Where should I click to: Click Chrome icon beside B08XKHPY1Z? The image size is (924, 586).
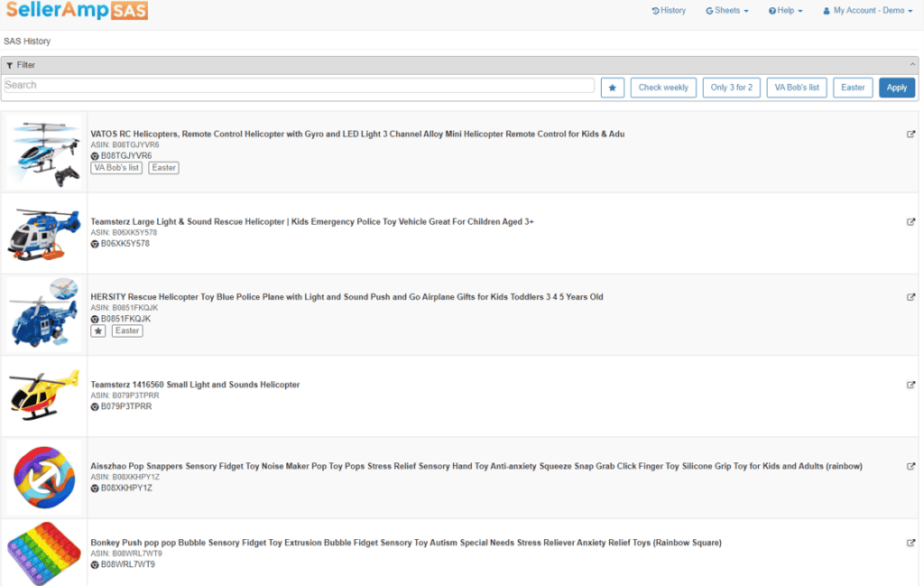(94, 488)
